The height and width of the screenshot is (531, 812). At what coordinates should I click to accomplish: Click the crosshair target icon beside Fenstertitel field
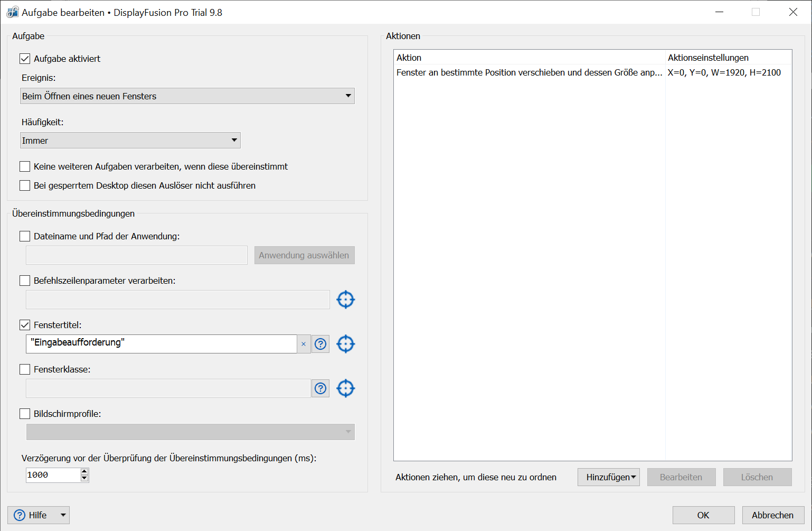345,344
